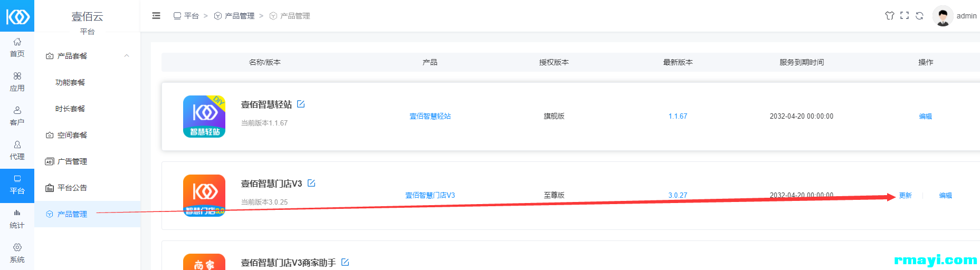The width and height of the screenshot is (980, 270).
Task: Click the 旗舰版 cell
Action: (x=554, y=116)
